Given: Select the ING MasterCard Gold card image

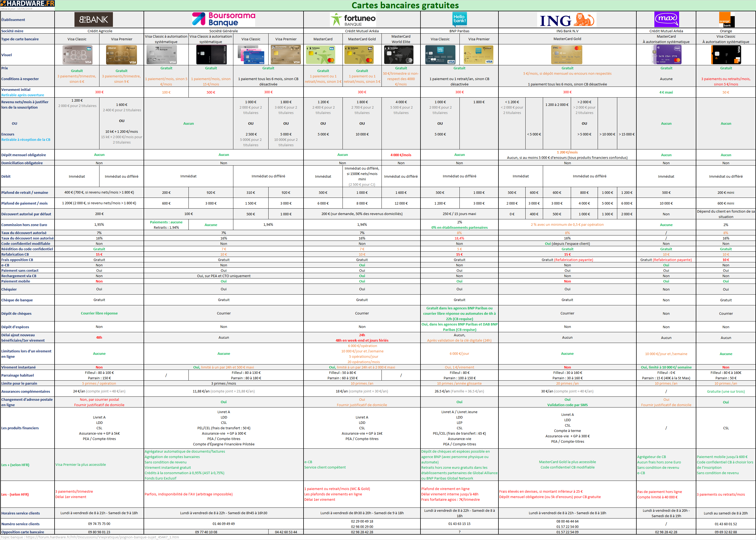Looking at the screenshot, I should tap(567, 55).
